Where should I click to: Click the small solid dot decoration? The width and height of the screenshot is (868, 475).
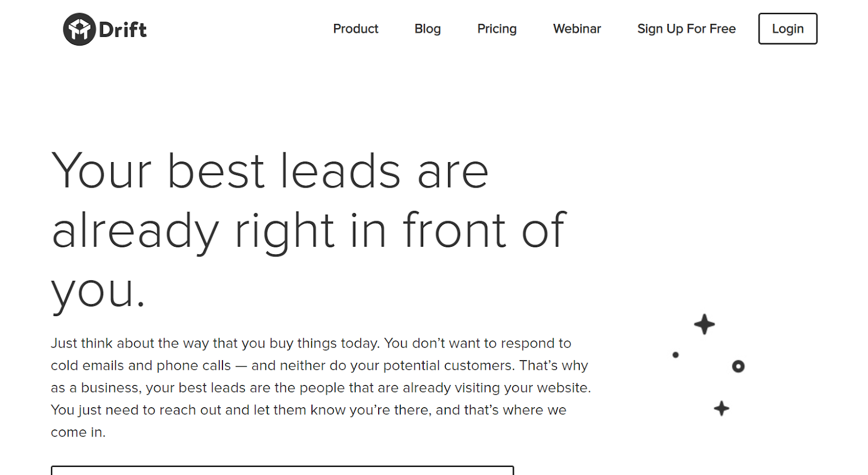coord(675,355)
